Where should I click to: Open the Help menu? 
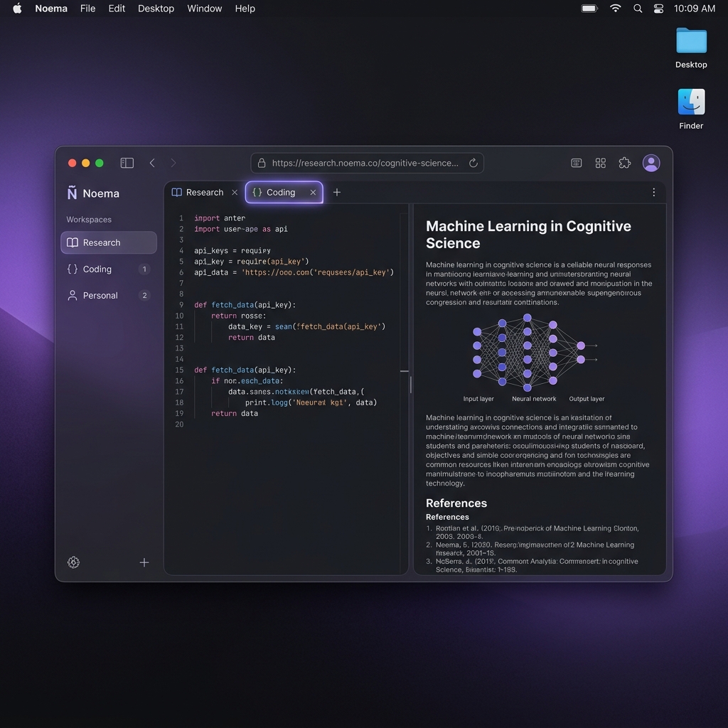pos(245,9)
